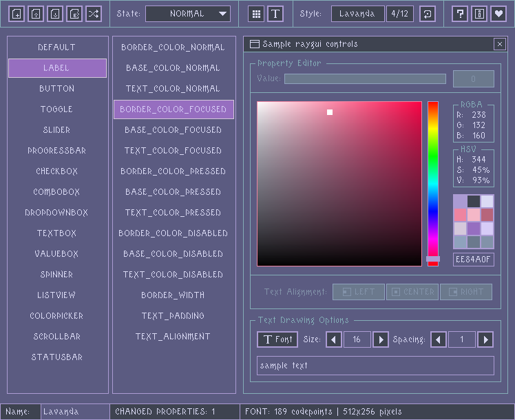Click the info icon button in the toolbar
This screenshot has width=515, height=420.
[479, 14]
